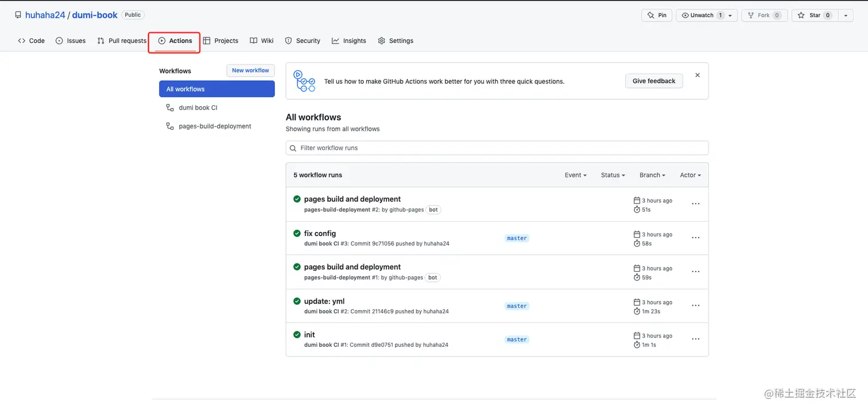Click the three-dot menu for update: yml run
The height and width of the screenshot is (411, 868).
pyautogui.click(x=695, y=305)
